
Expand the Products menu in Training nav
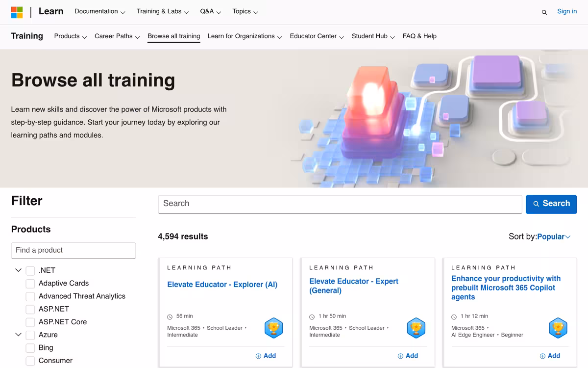pyautogui.click(x=71, y=36)
